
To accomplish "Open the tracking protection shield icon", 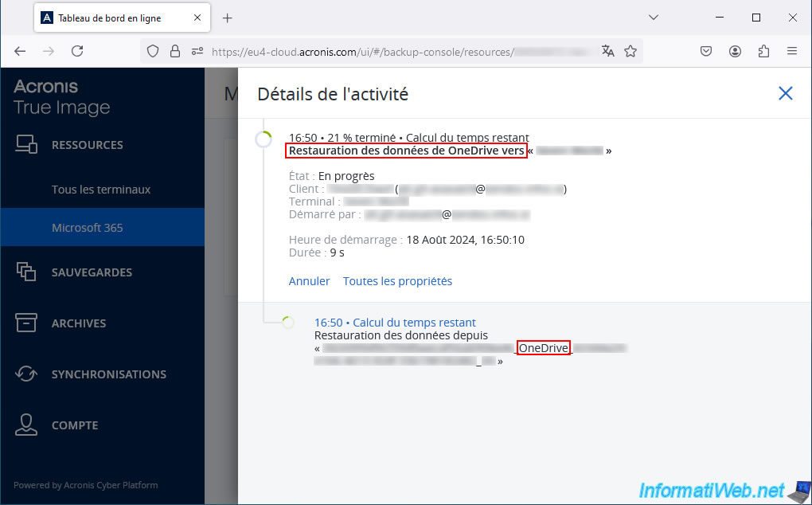I will (x=153, y=51).
